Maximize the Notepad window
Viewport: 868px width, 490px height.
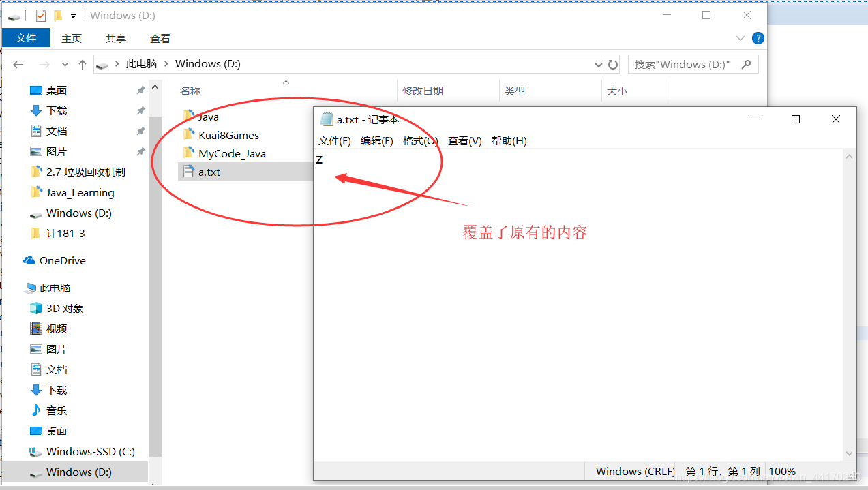point(795,119)
